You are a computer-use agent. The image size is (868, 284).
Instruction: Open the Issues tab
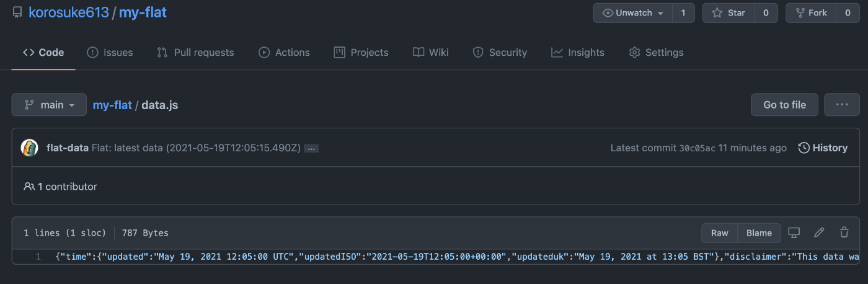tap(110, 53)
